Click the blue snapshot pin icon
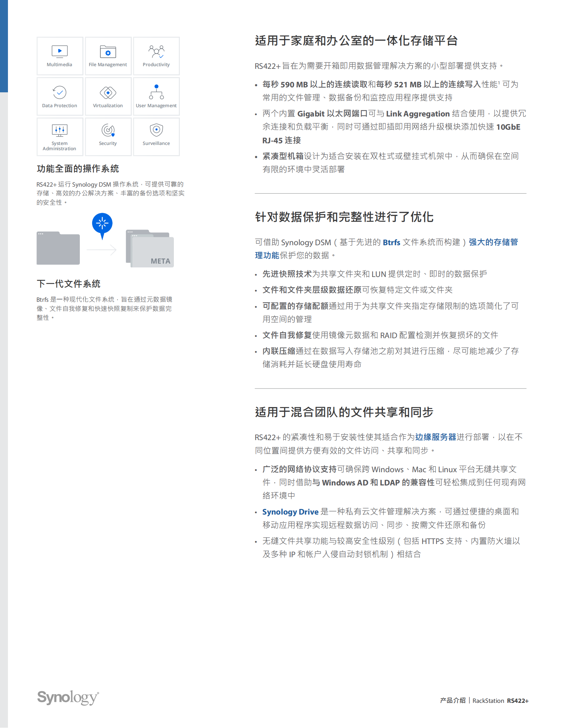563x728 pixels. point(102,226)
